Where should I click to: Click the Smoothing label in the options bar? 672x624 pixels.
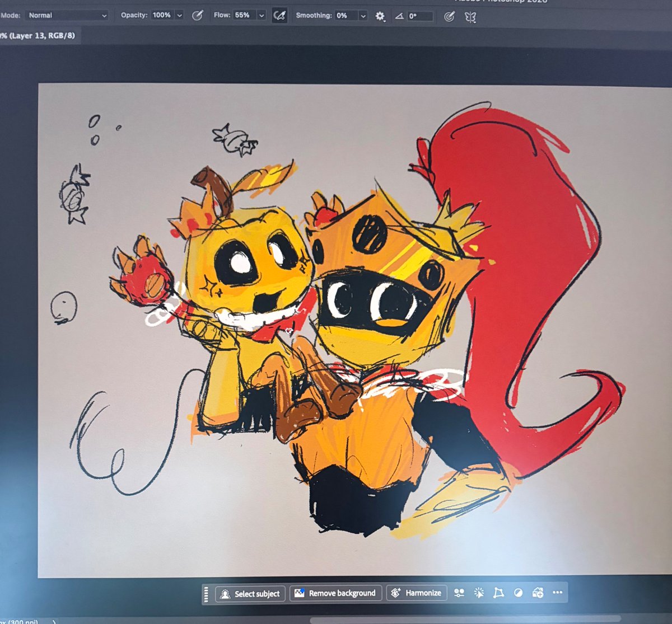[x=314, y=16]
